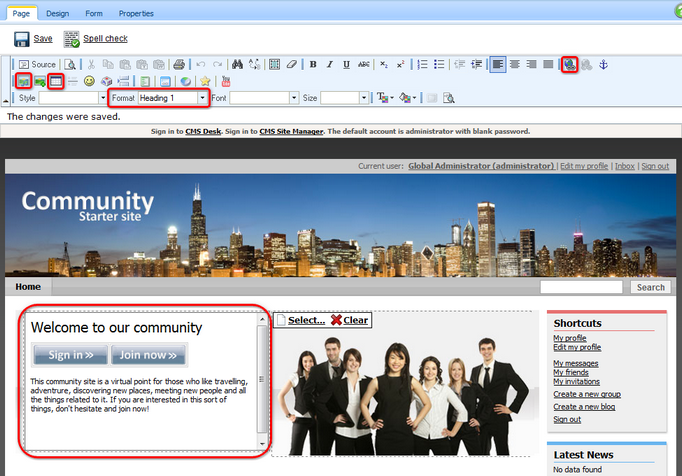The height and width of the screenshot is (476, 682).
Task: Toggle Bold formatting
Action: [x=313, y=64]
